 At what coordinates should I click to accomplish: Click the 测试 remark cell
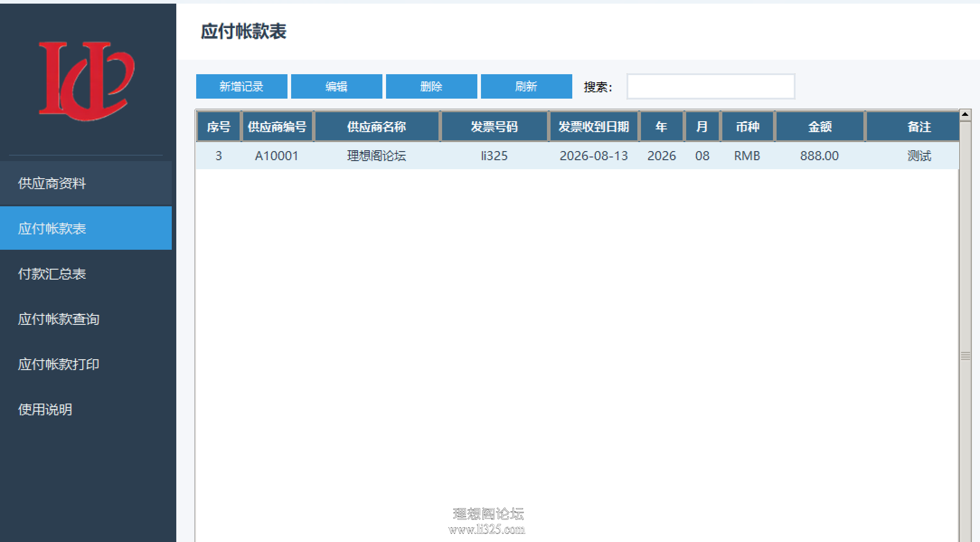click(x=913, y=156)
